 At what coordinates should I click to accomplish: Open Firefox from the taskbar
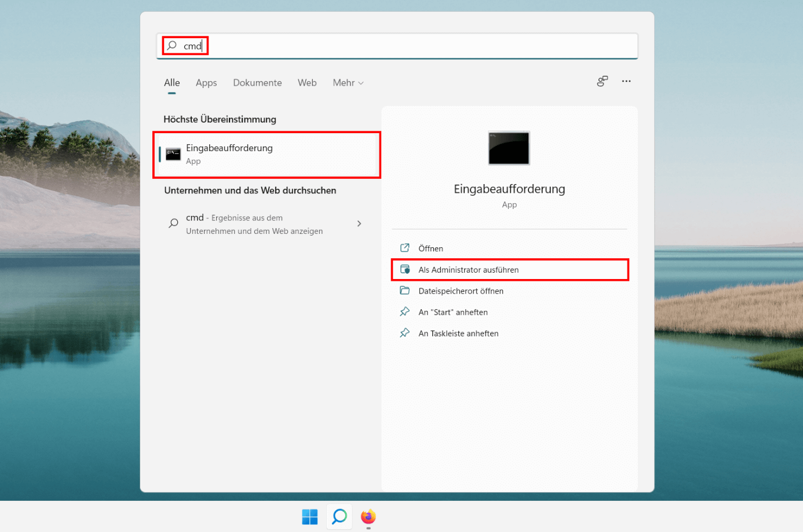pos(368,516)
